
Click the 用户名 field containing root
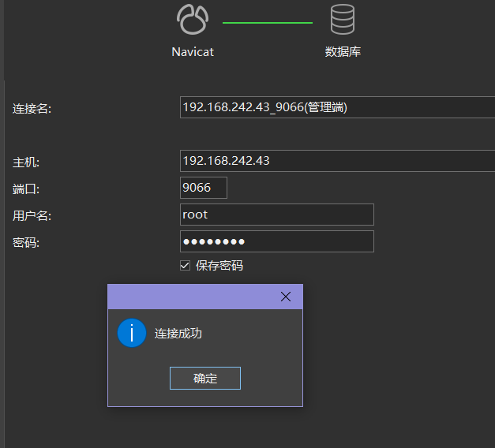277,215
